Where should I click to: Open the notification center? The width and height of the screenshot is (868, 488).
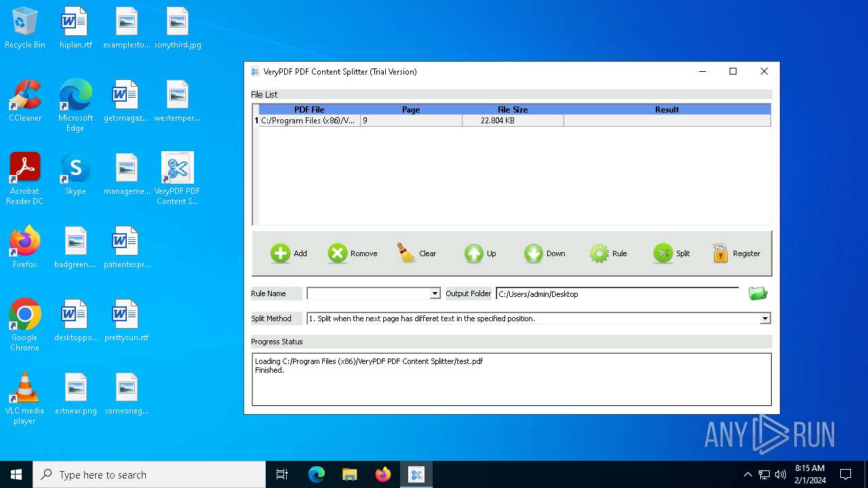coord(846,474)
